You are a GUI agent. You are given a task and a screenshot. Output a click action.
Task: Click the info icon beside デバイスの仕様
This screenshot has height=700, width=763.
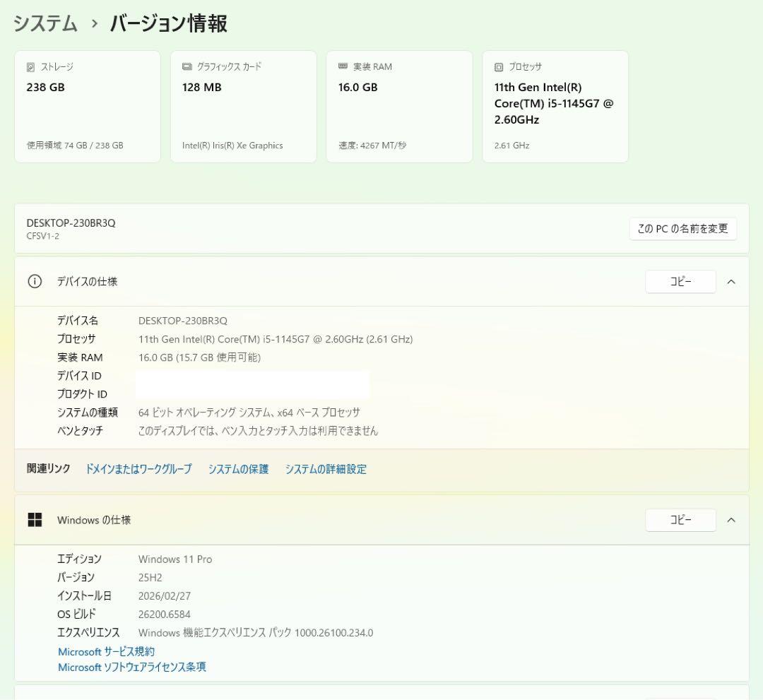pos(35,282)
